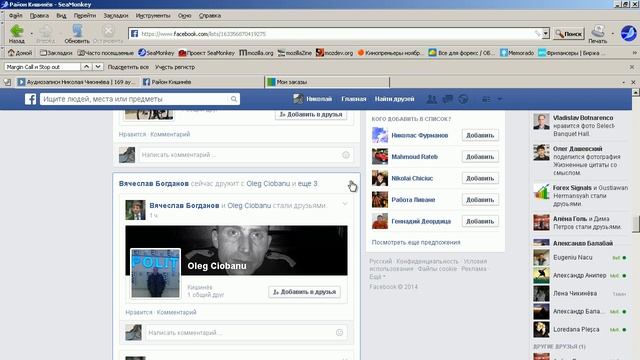Click the Facebook favicon in address bar
The height and width of the screenshot is (360, 640).
(x=134, y=33)
